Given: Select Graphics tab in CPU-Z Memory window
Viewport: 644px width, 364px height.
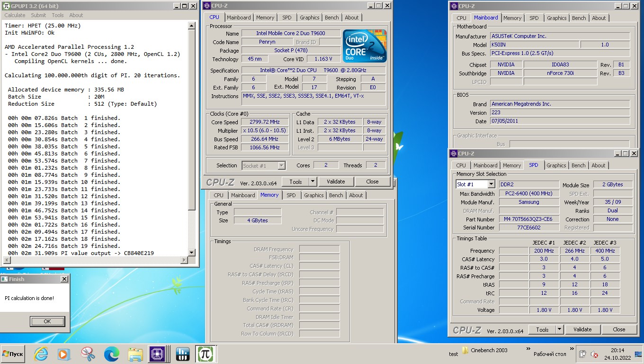Looking at the screenshot, I should click(314, 195).
